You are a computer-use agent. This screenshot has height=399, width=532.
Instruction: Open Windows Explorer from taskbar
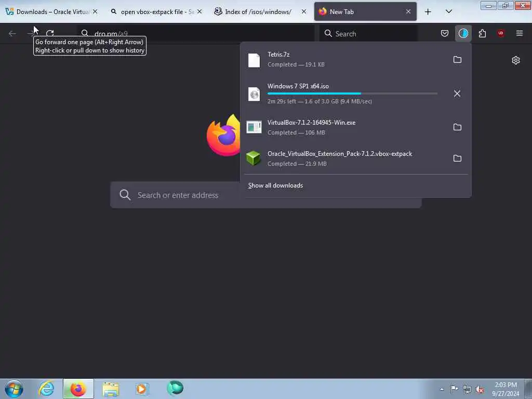[x=111, y=389]
